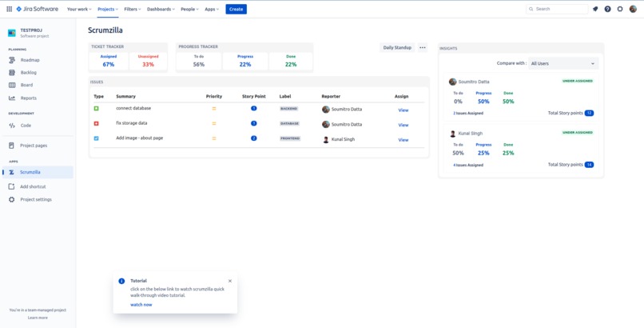Click the Jira Software logo
Screen dimensions: 644x328
point(38,9)
